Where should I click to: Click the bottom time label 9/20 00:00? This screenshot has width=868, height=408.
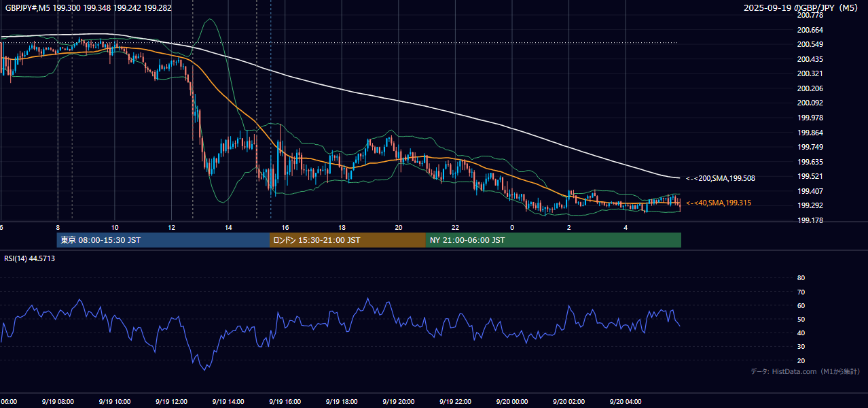click(x=512, y=401)
